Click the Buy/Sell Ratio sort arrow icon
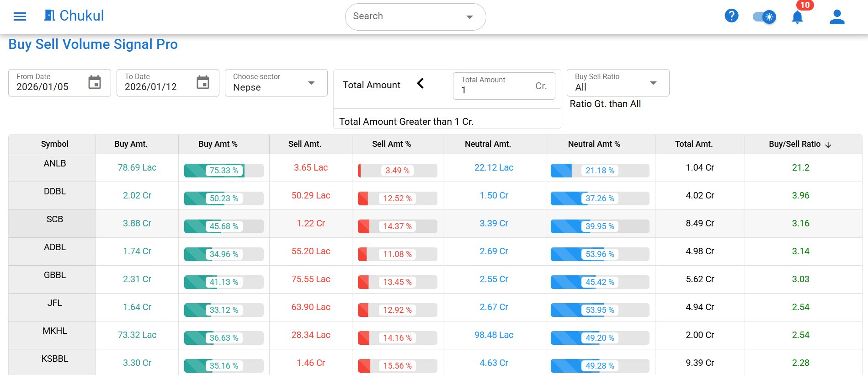Image resolution: width=868 pixels, height=375 pixels. (x=828, y=145)
